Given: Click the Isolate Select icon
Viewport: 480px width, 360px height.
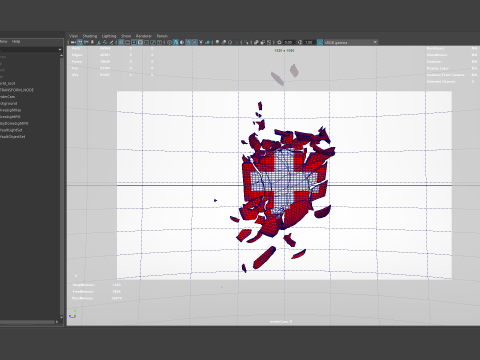Looking at the screenshot, I should coord(246,42).
